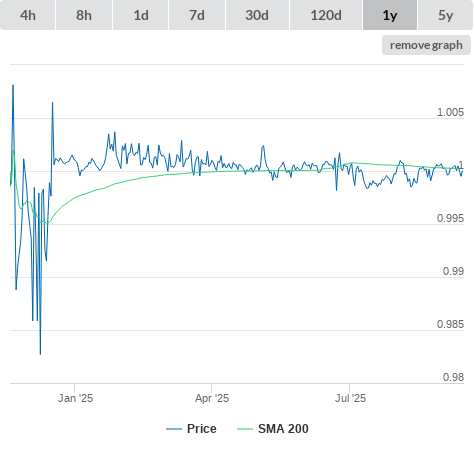Click the active 1y range tab
Image resolution: width=474 pixels, height=455 pixels.
pos(390,15)
